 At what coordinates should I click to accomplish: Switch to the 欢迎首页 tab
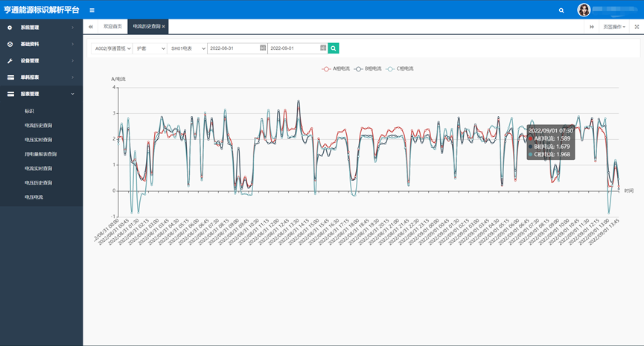point(112,26)
